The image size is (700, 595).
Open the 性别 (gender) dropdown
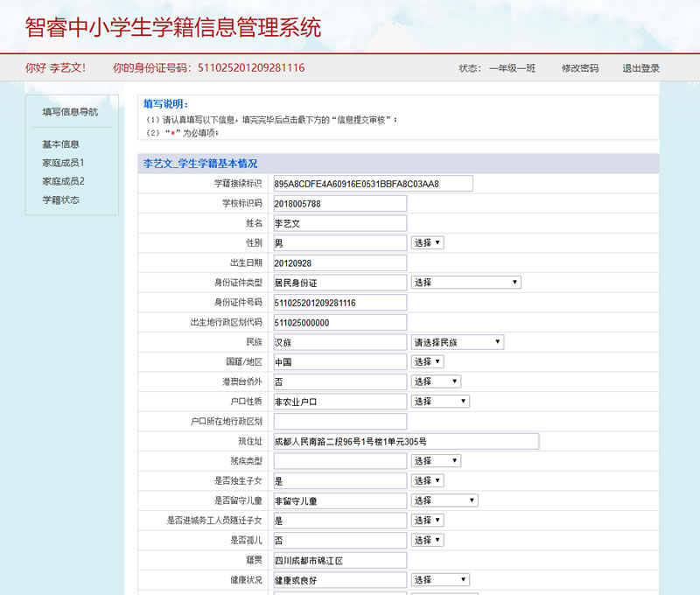click(427, 242)
